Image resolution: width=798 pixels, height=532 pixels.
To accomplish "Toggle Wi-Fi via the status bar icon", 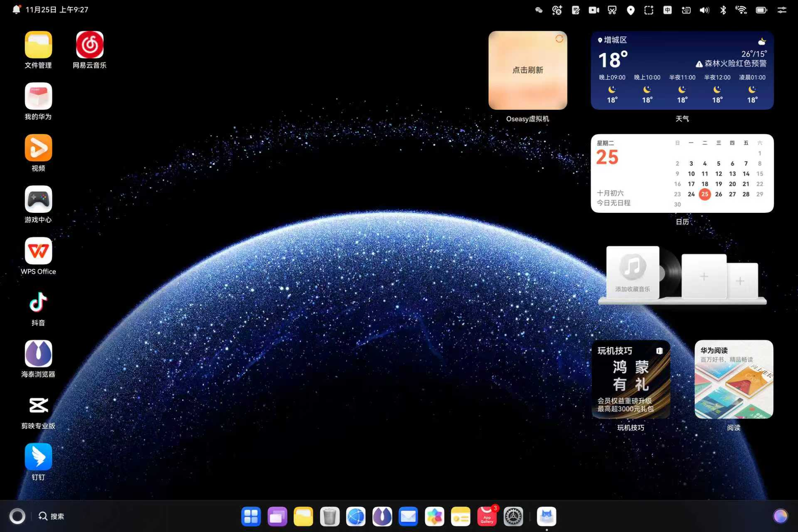I will (742, 10).
